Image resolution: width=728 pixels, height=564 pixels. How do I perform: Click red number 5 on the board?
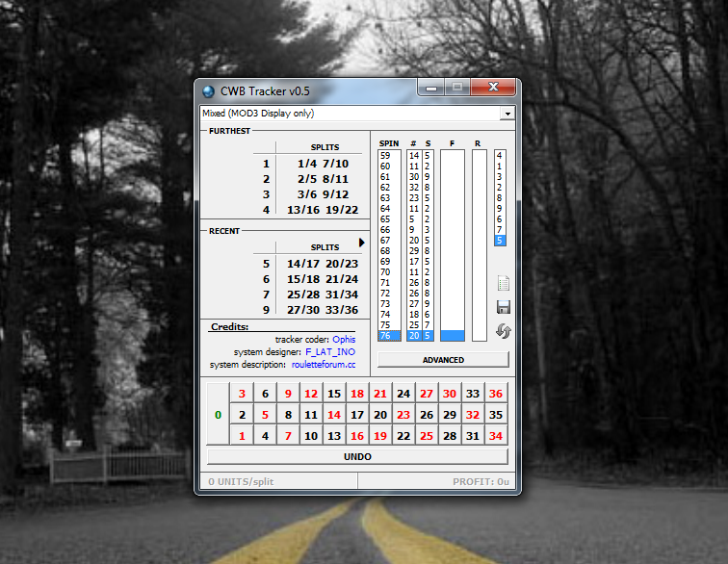(265, 415)
